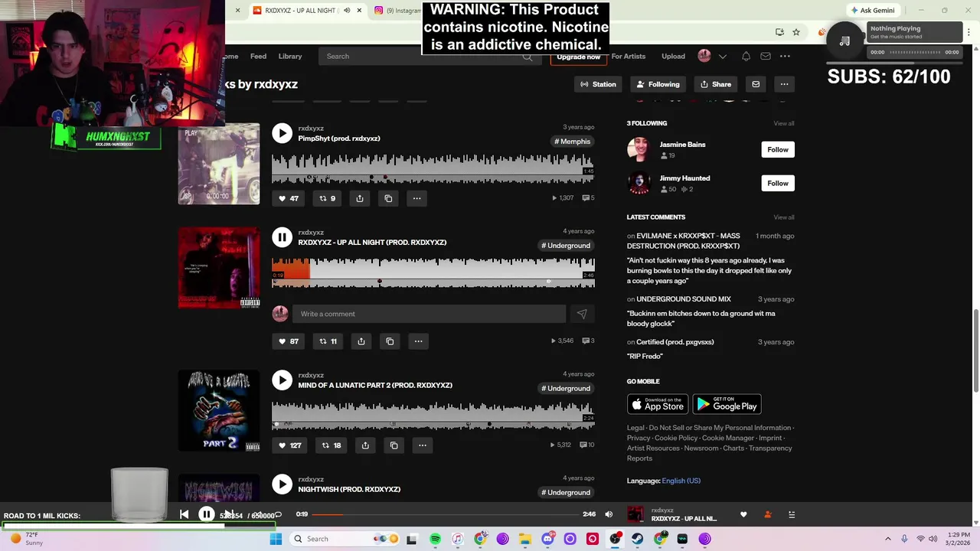
Task: Open Feed in SoundCloud navigation
Action: point(258,56)
